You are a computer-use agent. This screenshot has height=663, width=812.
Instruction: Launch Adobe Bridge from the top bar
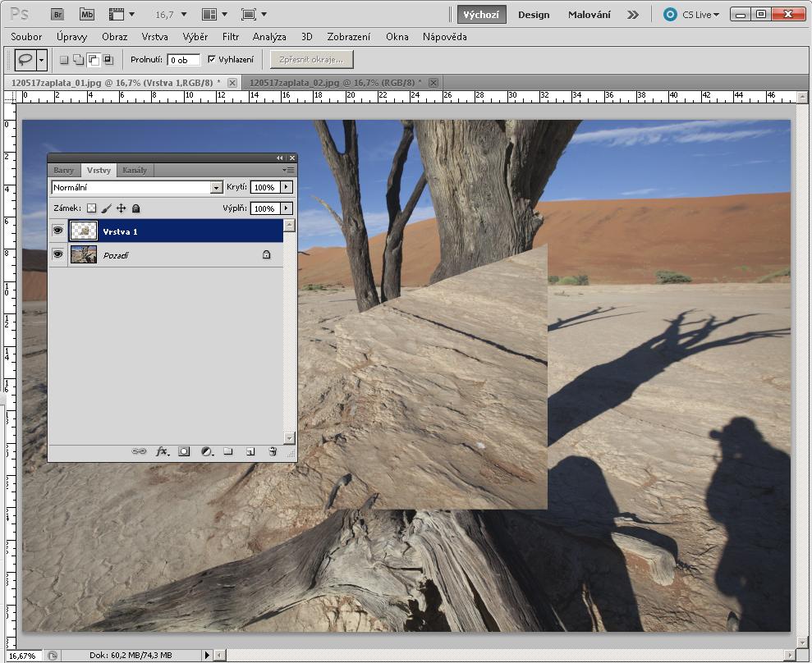(x=57, y=14)
